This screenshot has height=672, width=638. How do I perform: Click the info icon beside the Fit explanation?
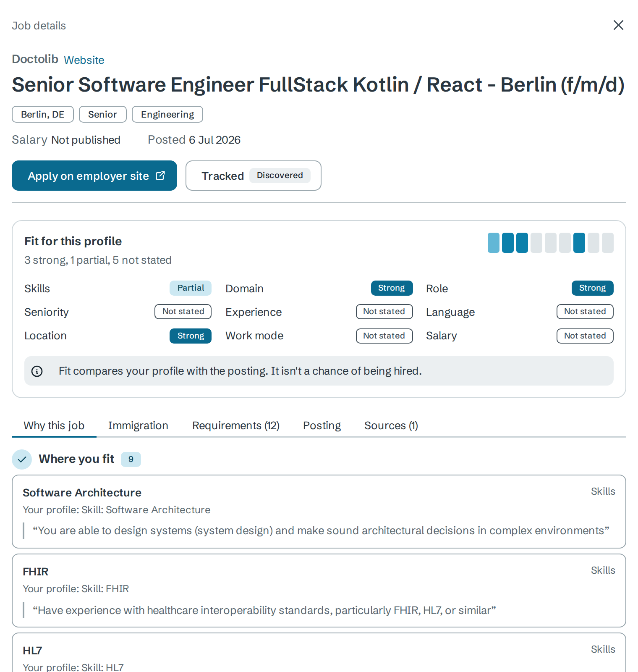coord(37,371)
